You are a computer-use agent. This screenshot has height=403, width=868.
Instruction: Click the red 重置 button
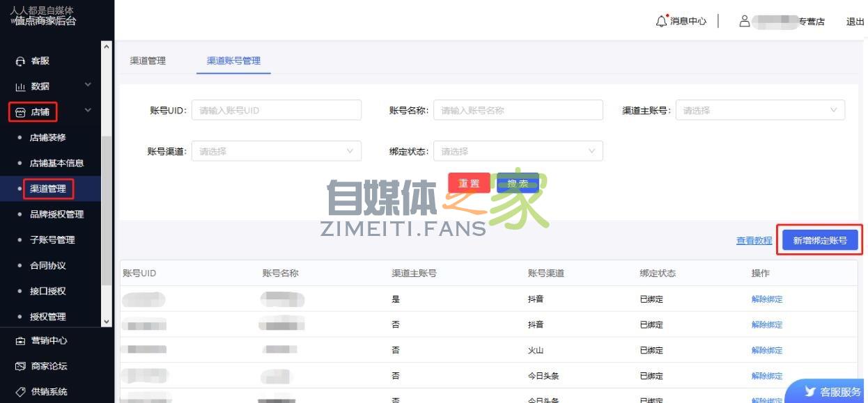[469, 183]
